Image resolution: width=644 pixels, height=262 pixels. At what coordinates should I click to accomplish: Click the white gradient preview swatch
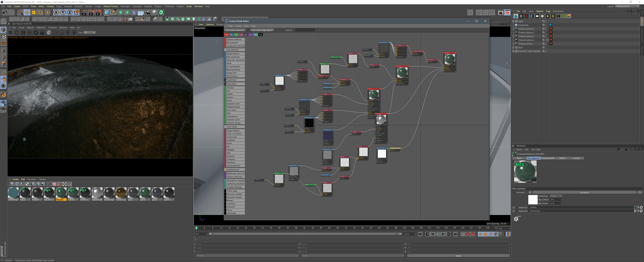[x=533, y=200]
